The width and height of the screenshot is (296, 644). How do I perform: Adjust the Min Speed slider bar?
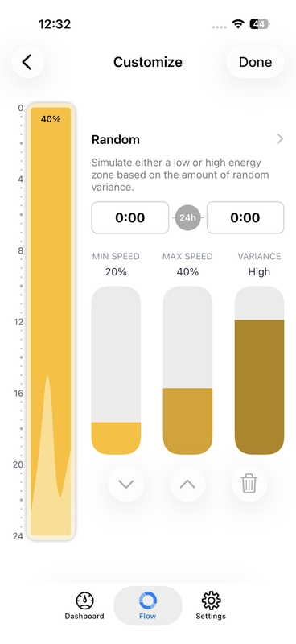pyautogui.click(x=116, y=370)
